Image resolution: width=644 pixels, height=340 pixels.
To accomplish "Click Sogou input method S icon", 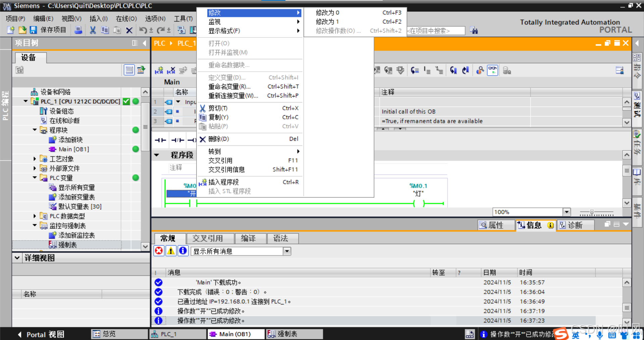I will click(x=561, y=333).
